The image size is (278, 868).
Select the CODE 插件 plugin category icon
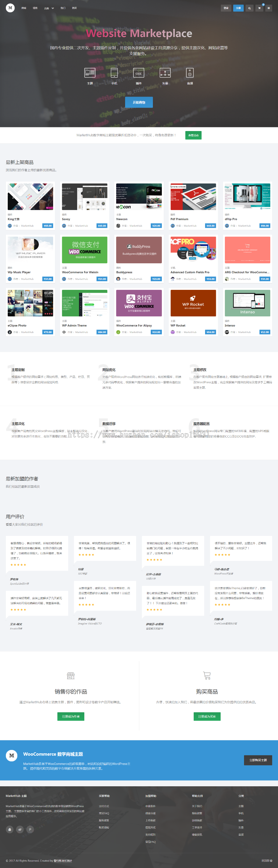click(139, 73)
